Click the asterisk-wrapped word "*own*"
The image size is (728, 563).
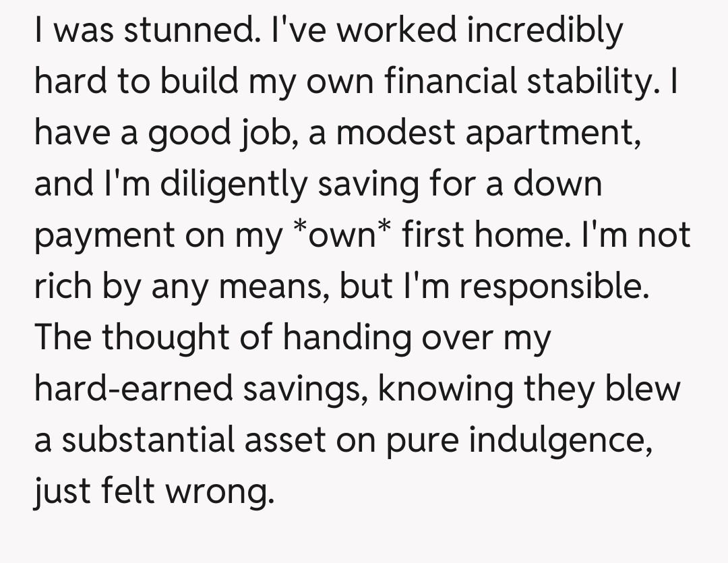click(341, 236)
